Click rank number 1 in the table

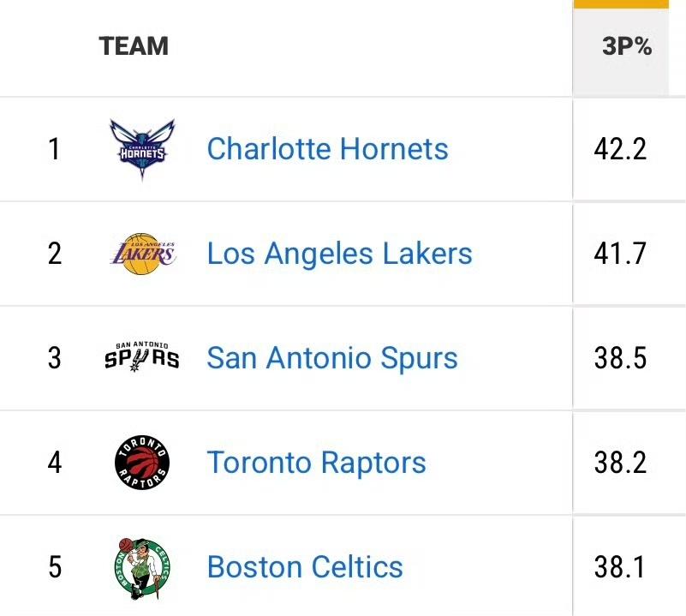pyautogui.click(x=55, y=149)
